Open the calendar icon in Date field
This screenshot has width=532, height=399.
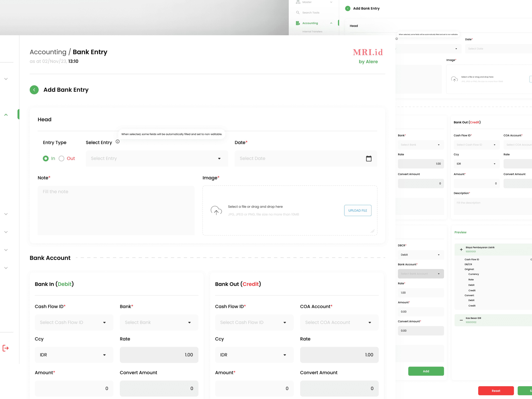point(368,158)
